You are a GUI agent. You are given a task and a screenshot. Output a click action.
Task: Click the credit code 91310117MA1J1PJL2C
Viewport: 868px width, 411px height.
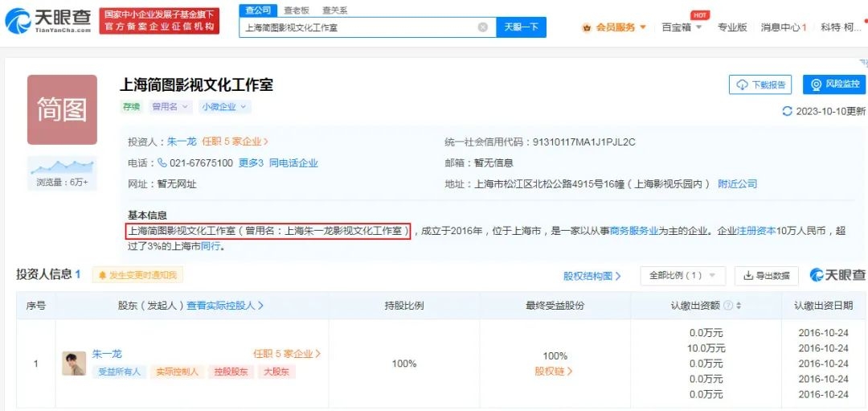(584, 142)
